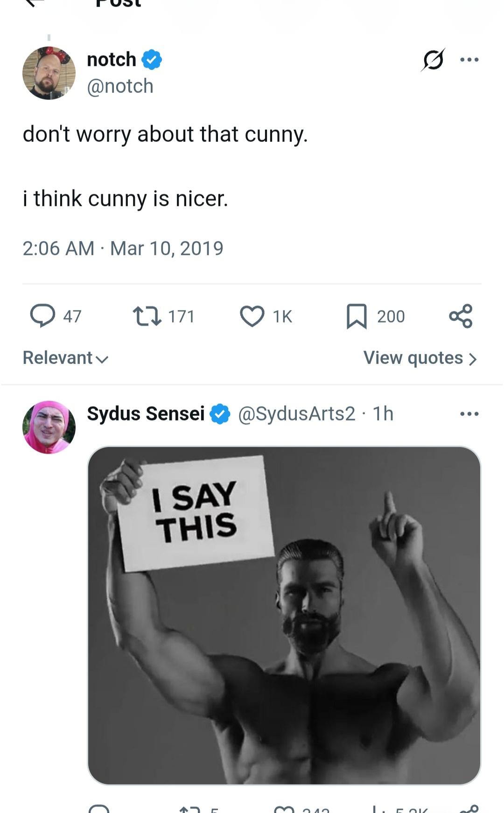This screenshot has height=813, width=504.
Task: Like the post with the 1K heart
Action: click(x=252, y=316)
